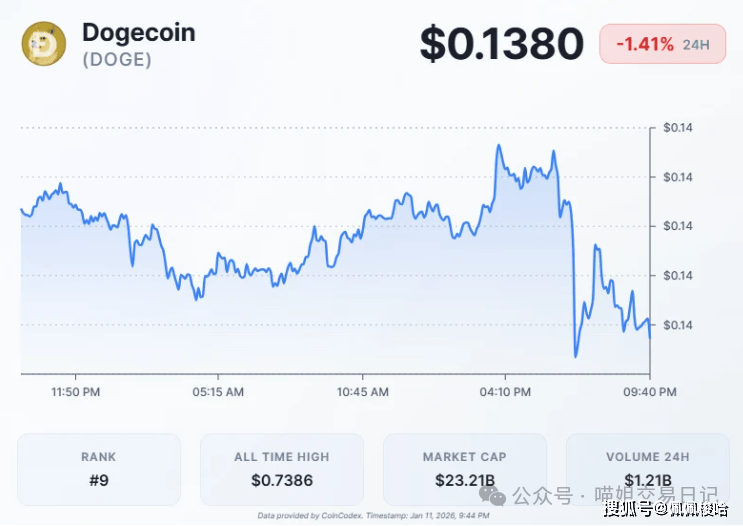Click the 04:10 PM time axis label
The height and width of the screenshot is (526, 743).
click(x=506, y=392)
